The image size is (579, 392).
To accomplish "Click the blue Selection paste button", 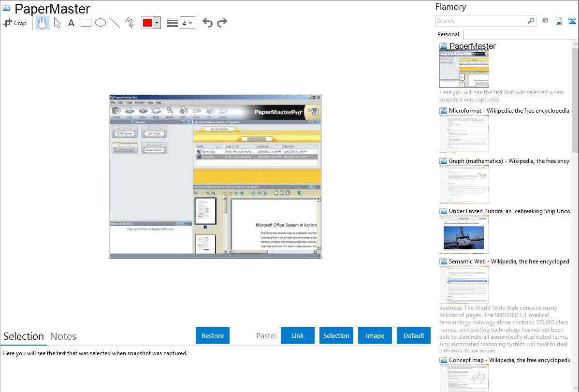I will coord(336,335).
